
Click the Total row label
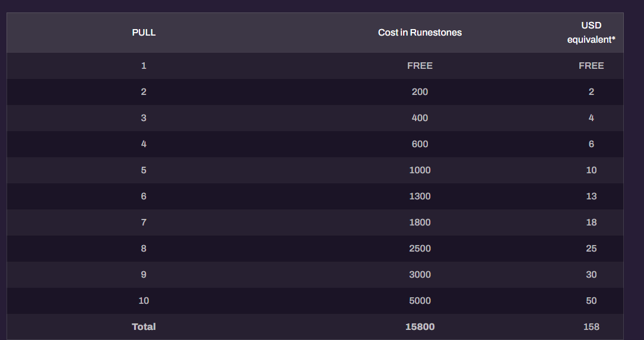click(x=144, y=327)
